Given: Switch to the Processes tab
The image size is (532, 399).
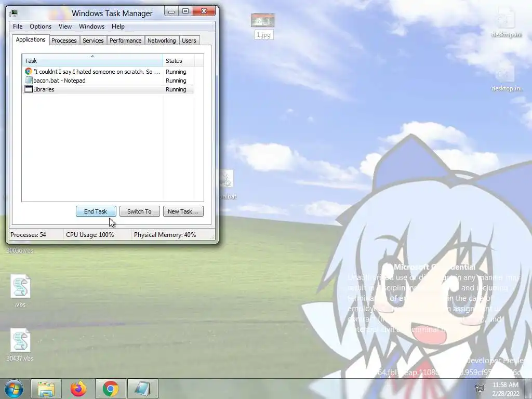Looking at the screenshot, I should (x=64, y=41).
